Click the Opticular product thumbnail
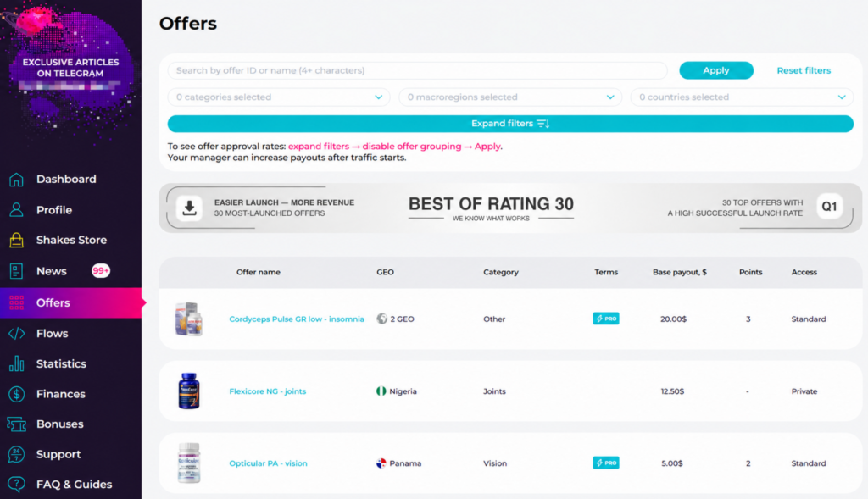Screen dimensions: 868x499 [x=189, y=463]
